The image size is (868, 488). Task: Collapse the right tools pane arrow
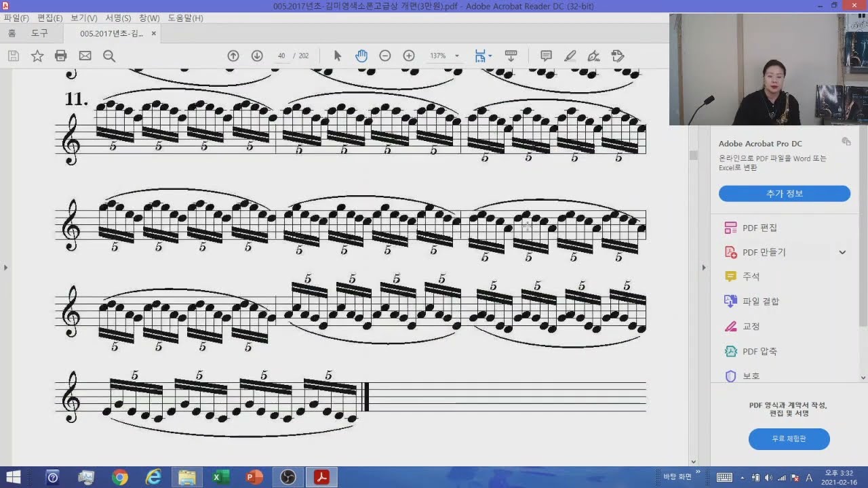[x=703, y=268]
